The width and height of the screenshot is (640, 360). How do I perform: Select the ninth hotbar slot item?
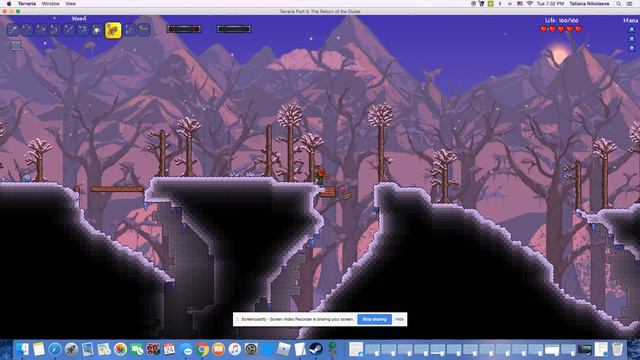point(130,29)
